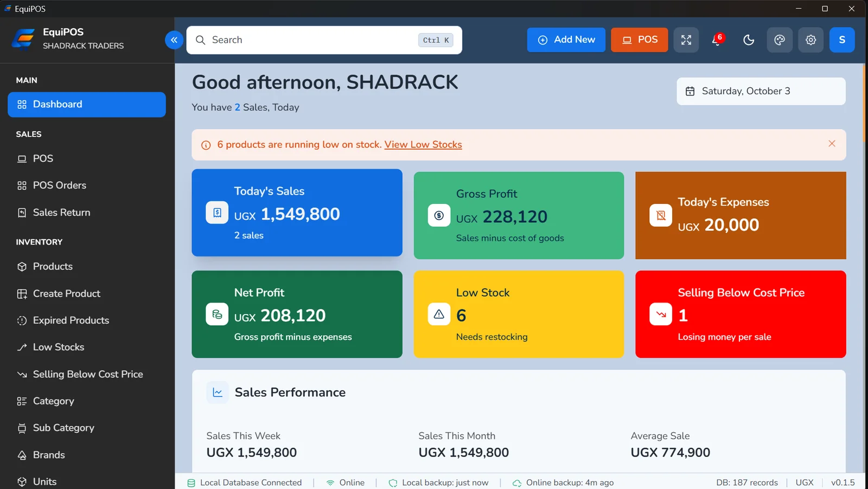Click the 'DB: 187 records' status text
868x489 pixels.
tap(747, 482)
